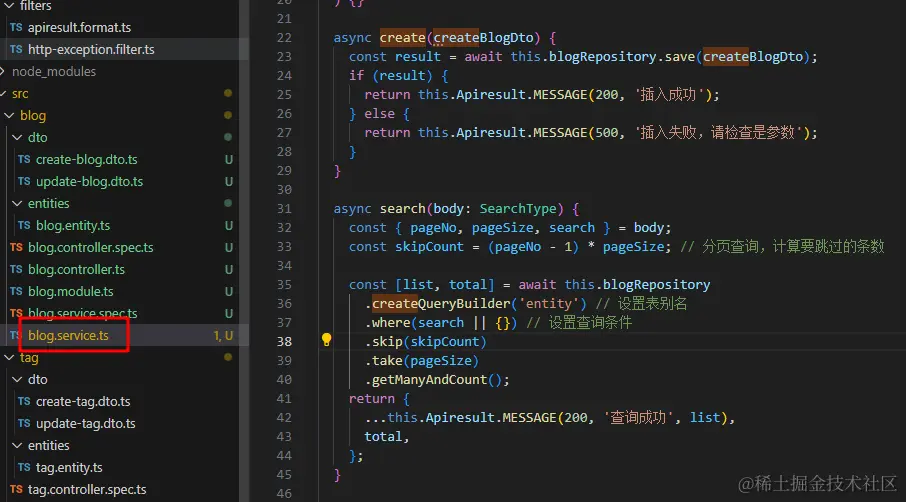906x502 pixels.
Task: Collapse the blog folder chevron
Action: 9,115
